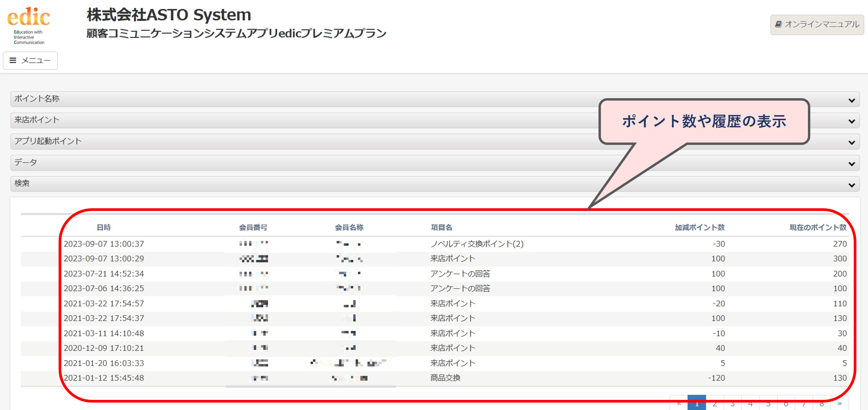Select the 2023-09-07 13:00:29 date cell
This screenshot has width=868, height=410.
coord(104,259)
